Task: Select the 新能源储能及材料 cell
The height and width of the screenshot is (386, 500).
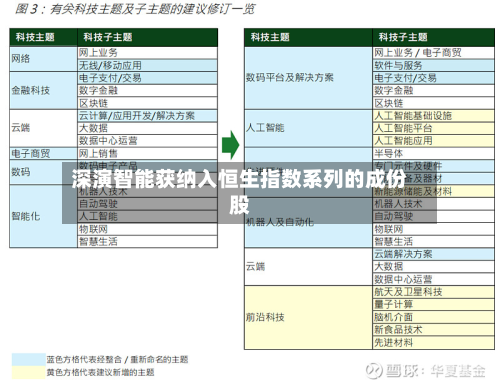Action: 433,191
